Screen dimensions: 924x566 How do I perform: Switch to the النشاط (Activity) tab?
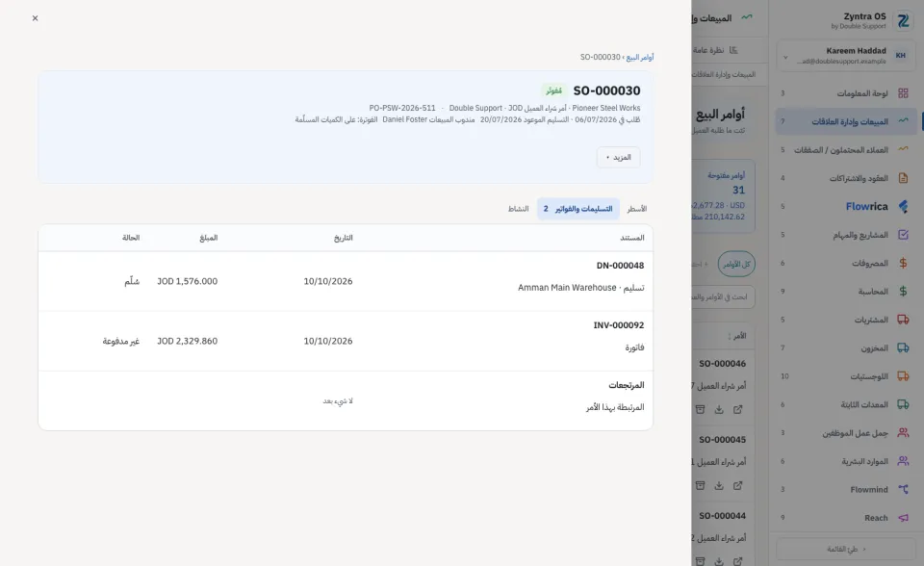point(519,209)
